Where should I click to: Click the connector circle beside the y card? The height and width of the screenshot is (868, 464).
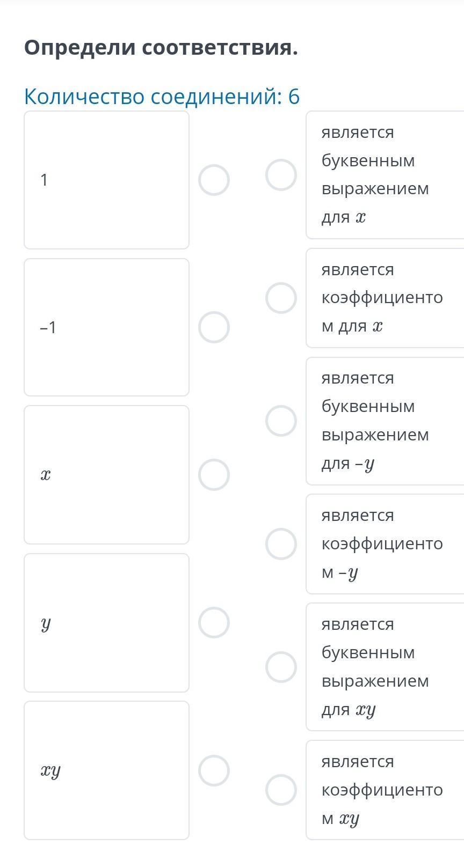coord(214,622)
